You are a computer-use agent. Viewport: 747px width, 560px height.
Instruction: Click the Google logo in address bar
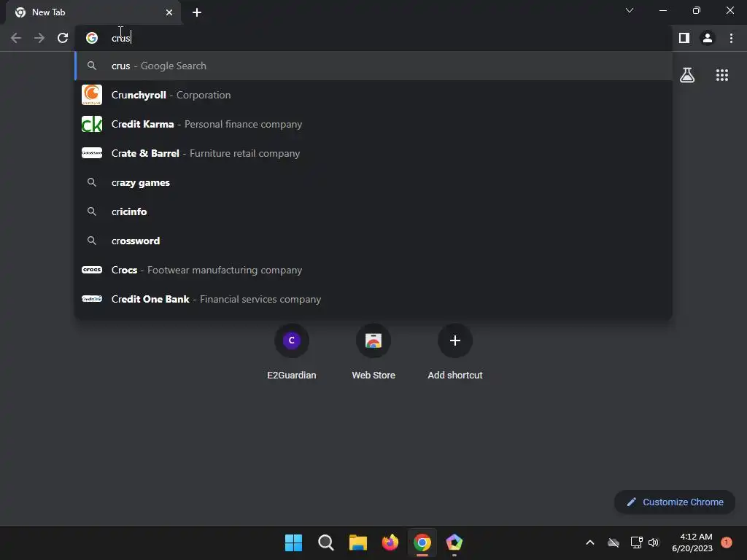click(x=92, y=38)
